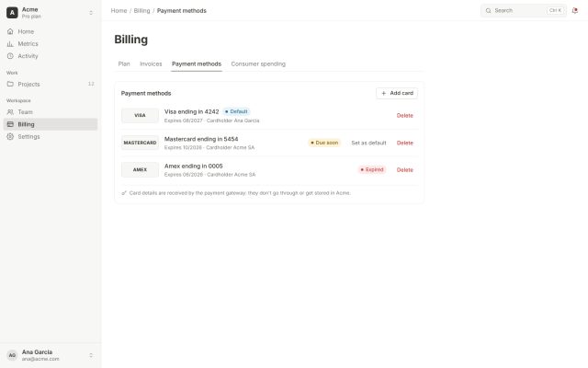Go to Home in sidebar
This screenshot has width=588, height=368.
51,31
